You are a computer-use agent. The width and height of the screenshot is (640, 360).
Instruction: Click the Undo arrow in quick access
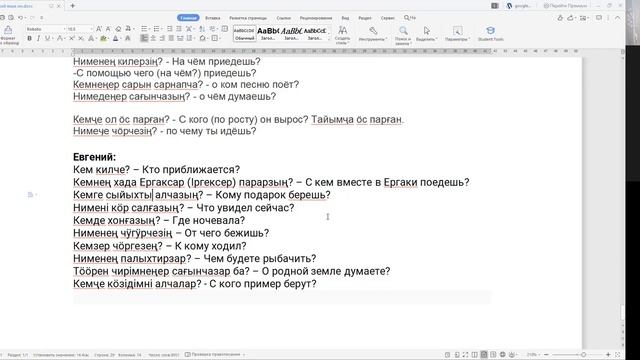20,18
